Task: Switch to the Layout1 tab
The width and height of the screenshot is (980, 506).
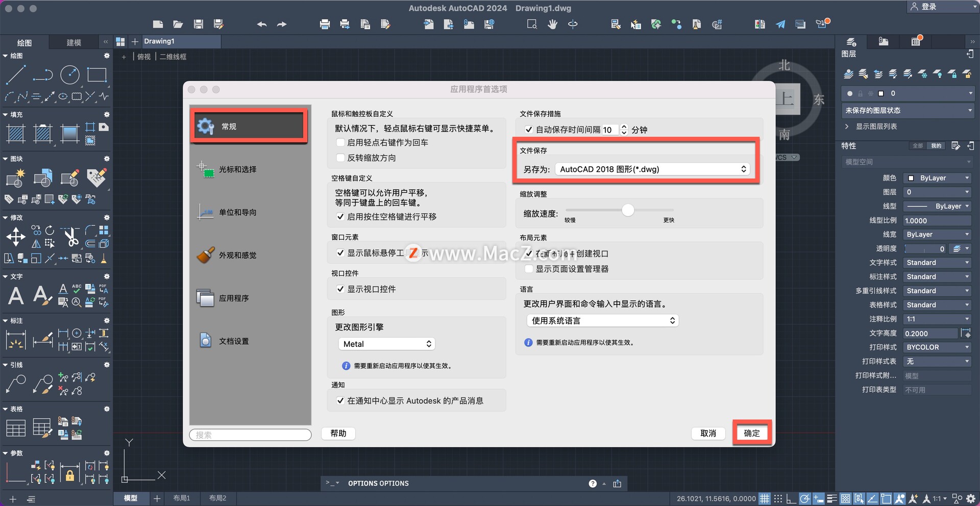Action: pos(181,498)
